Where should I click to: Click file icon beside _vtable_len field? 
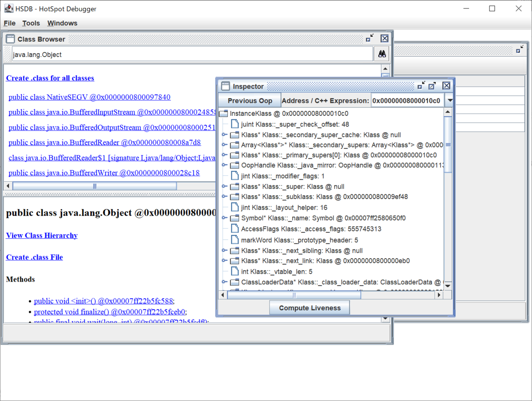(x=235, y=271)
